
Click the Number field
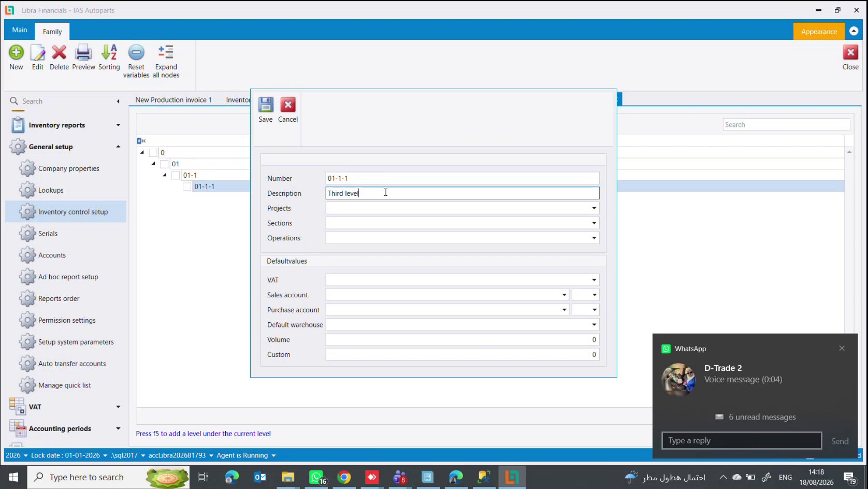(462, 178)
